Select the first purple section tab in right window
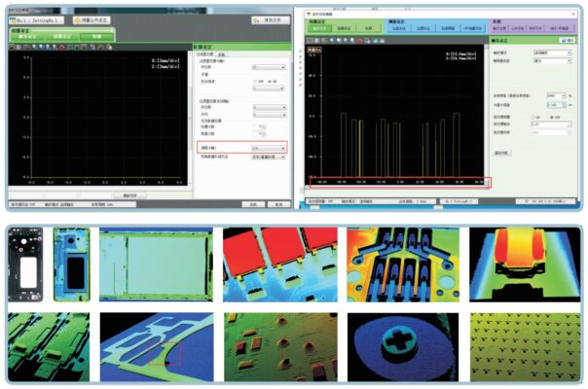The height and width of the screenshot is (389, 588). (499, 28)
